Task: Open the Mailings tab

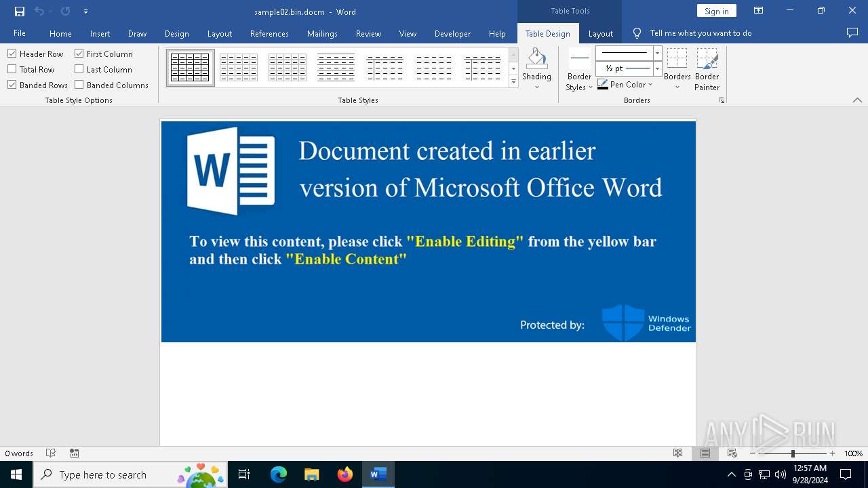Action: 322,33
